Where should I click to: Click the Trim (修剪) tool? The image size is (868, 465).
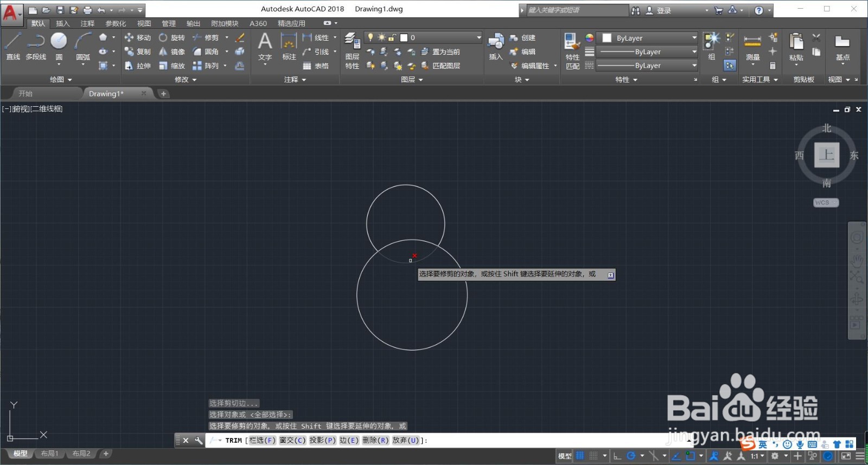(x=205, y=37)
